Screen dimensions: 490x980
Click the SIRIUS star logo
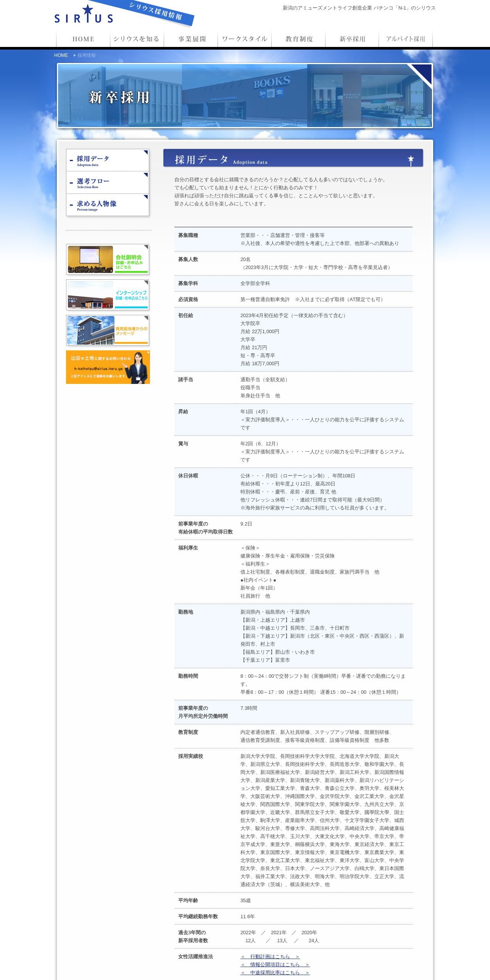click(x=84, y=14)
